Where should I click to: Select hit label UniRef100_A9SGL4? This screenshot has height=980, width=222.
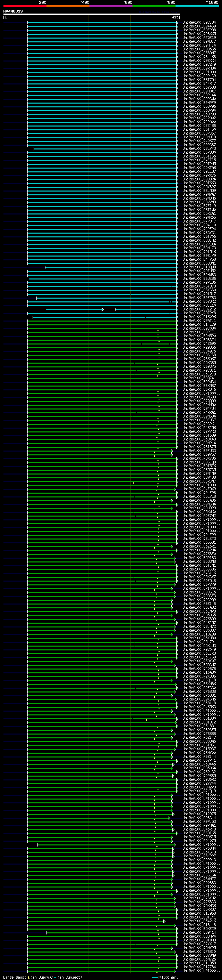tap(199, 818)
